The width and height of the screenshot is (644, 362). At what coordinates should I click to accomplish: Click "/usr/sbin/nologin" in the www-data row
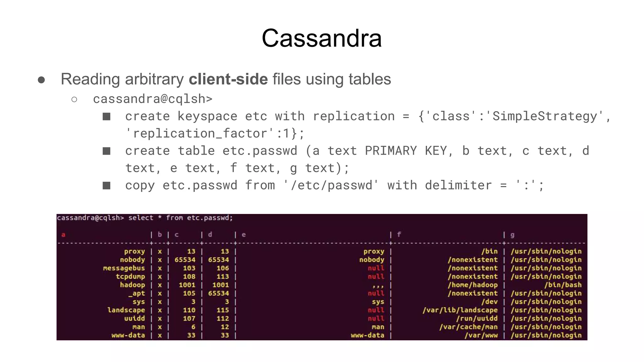tap(546, 335)
